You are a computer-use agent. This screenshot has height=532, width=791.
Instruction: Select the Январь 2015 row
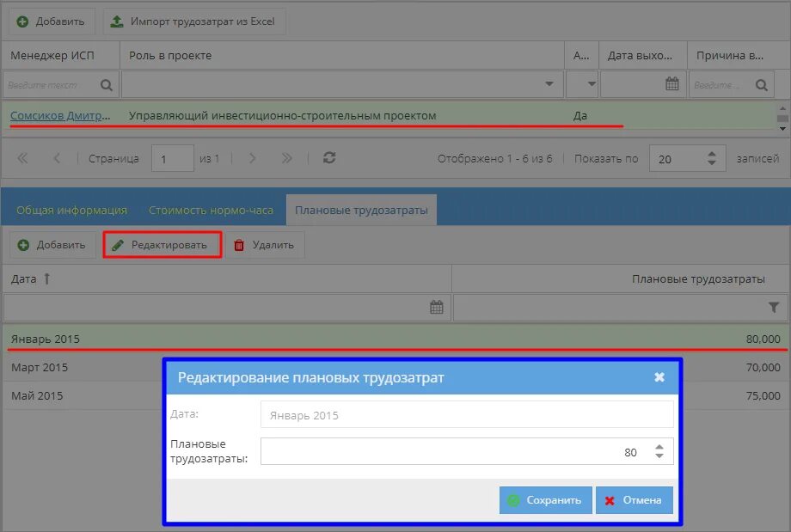pyautogui.click(x=395, y=339)
